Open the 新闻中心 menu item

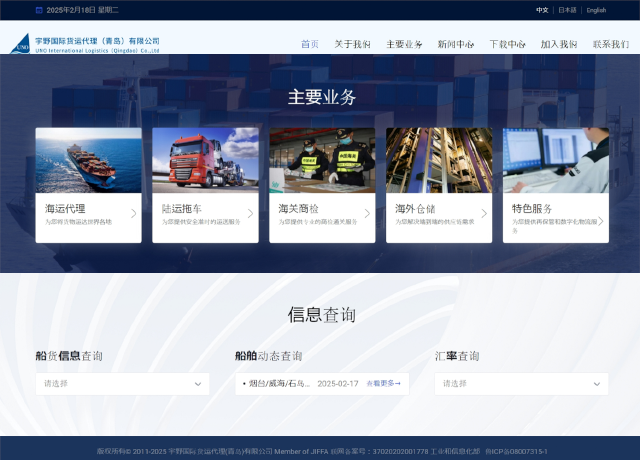(x=455, y=45)
